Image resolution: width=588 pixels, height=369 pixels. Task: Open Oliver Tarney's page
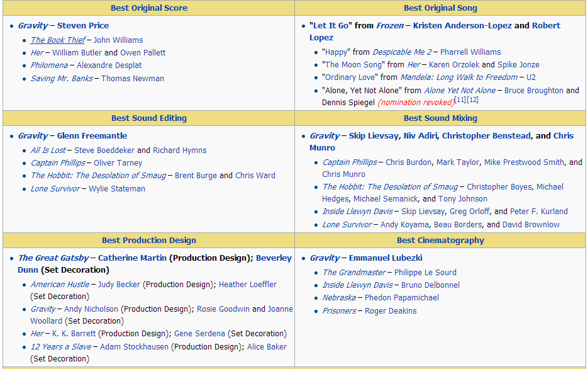coord(118,163)
